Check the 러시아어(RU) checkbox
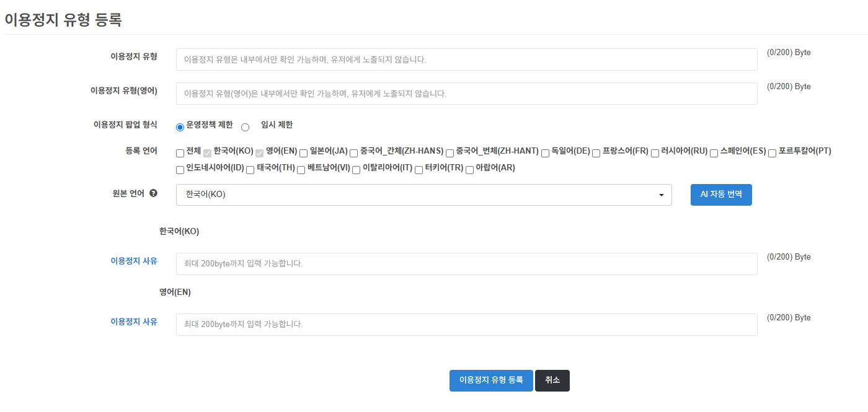Image resolution: width=868 pixels, height=412 pixels. 655,153
